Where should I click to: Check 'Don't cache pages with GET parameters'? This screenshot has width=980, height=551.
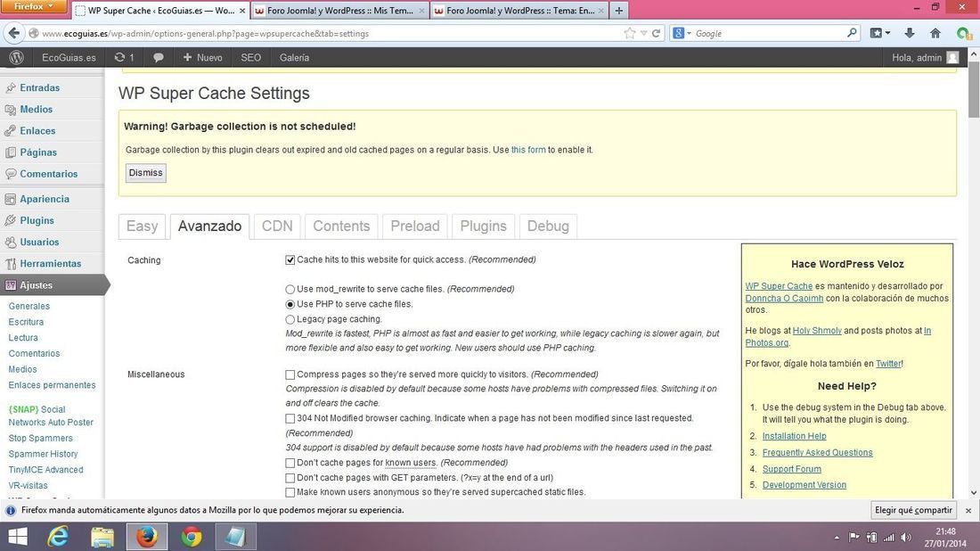(290, 478)
